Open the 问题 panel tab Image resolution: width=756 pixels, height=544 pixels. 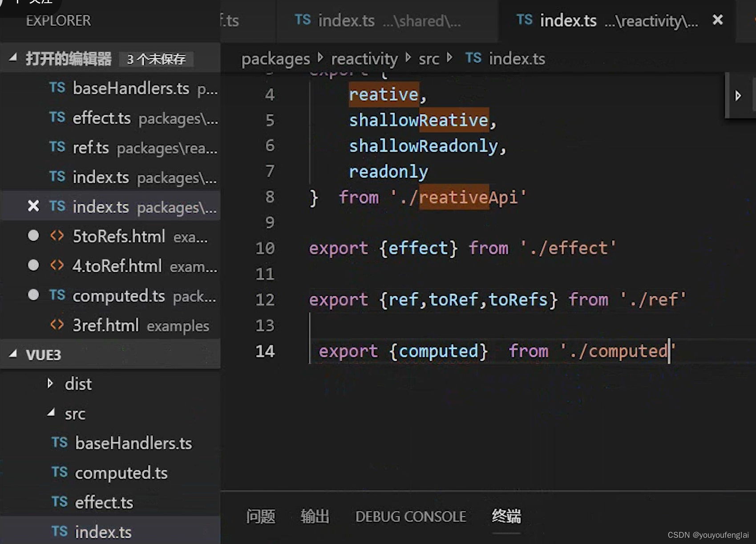[x=261, y=516]
